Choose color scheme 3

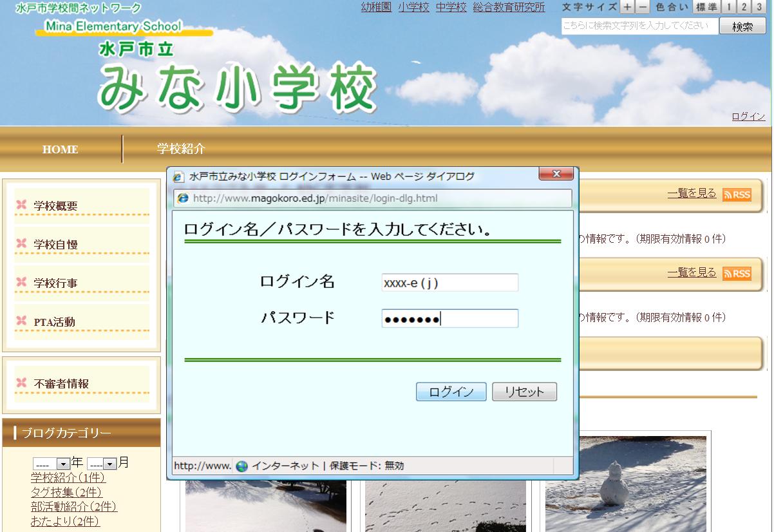(760, 7)
